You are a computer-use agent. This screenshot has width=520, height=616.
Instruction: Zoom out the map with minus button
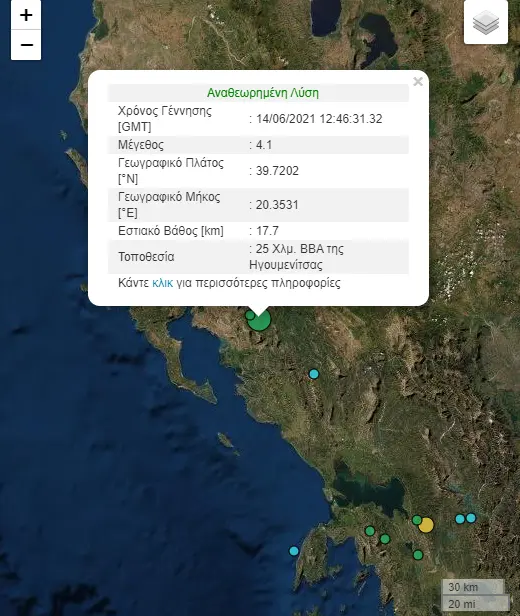point(26,45)
